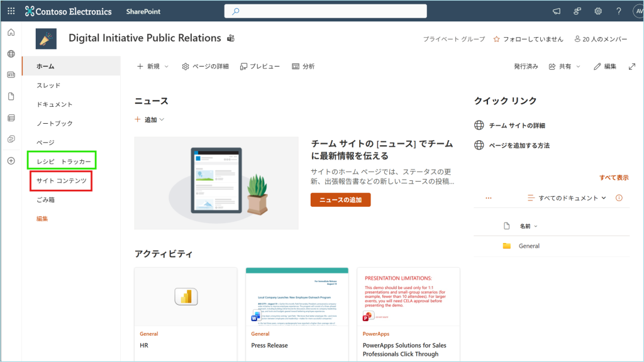Click the expand page icon beside 編集
644x362 pixels.
632,67
